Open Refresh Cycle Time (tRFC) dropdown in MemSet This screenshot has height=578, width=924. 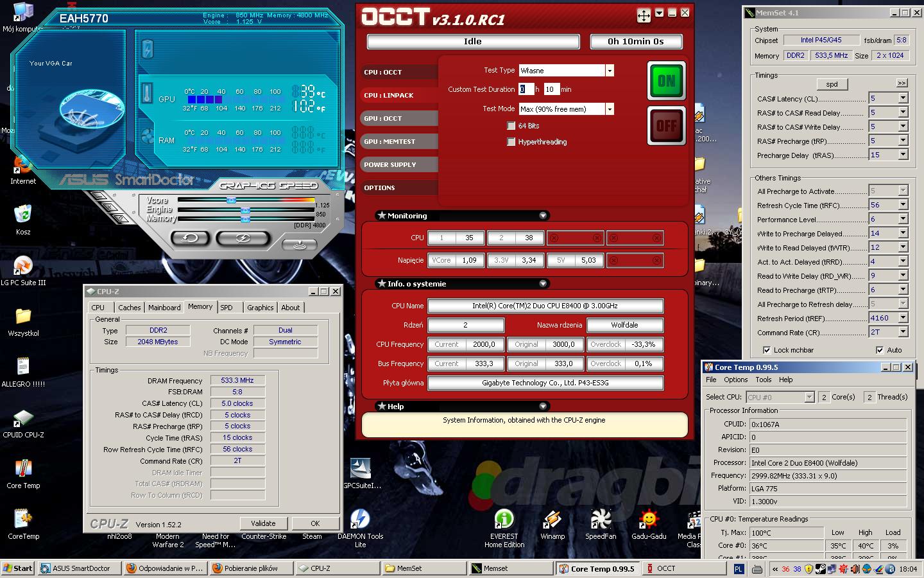903,205
